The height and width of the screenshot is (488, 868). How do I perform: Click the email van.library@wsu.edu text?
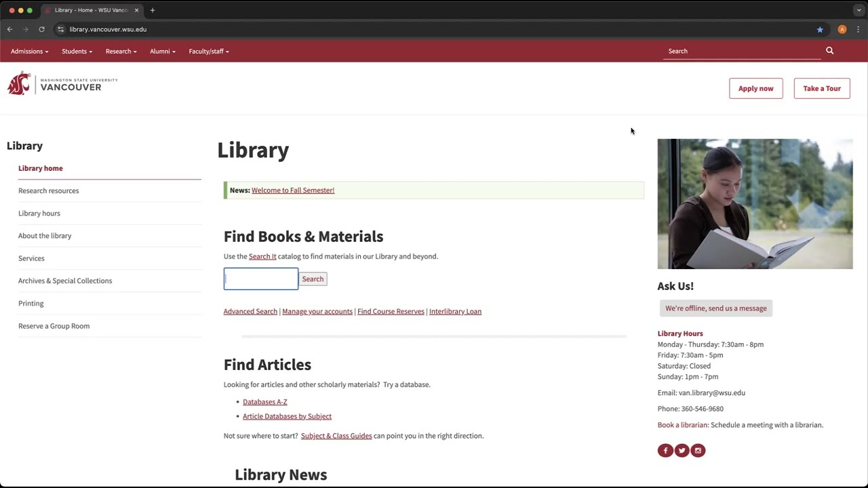click(x=712, y=392)
